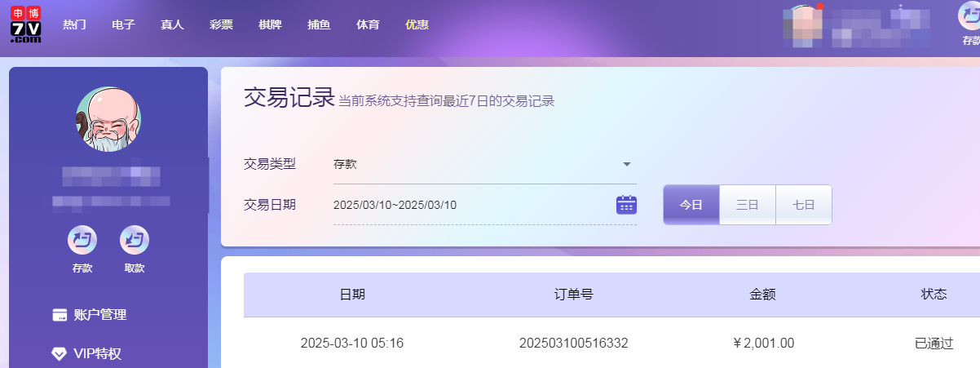Open the 捕鱼 menu
980x368 pixels.
[319, 24]
